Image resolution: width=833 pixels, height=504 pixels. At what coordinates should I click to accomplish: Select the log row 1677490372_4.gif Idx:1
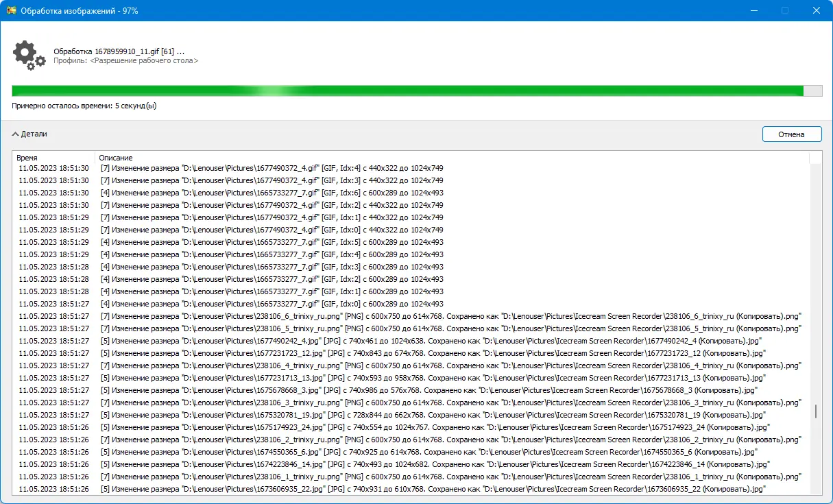411,217
